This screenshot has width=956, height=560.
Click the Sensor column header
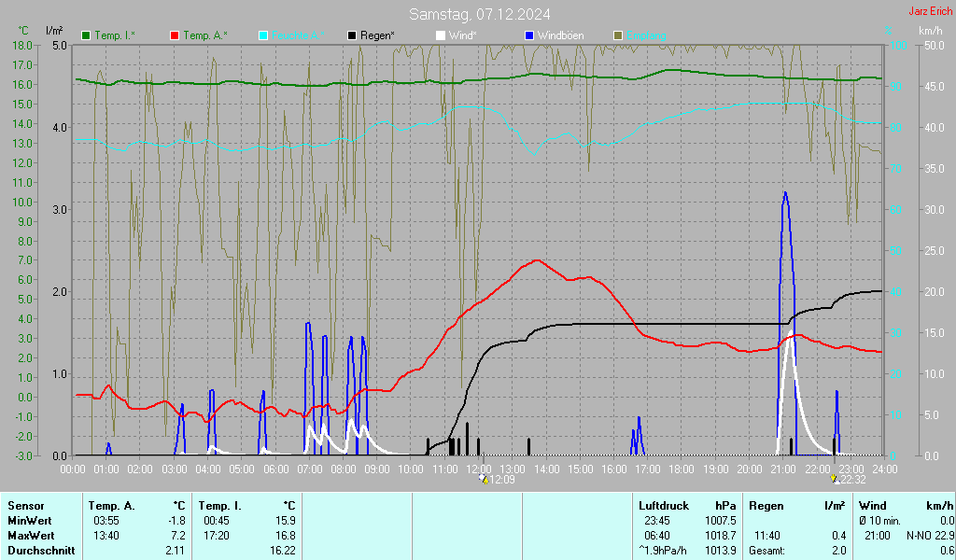click(x=26, y=506)
